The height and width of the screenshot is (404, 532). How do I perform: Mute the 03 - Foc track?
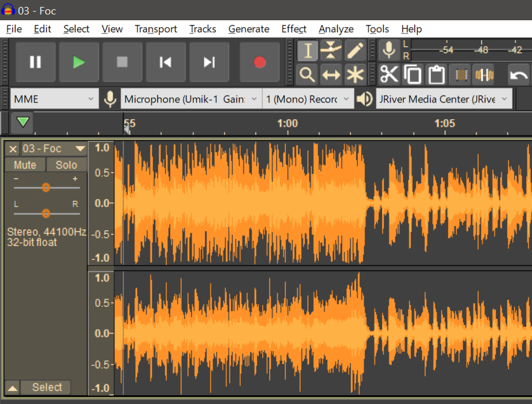pyautogui.click(x=25, y=165)
